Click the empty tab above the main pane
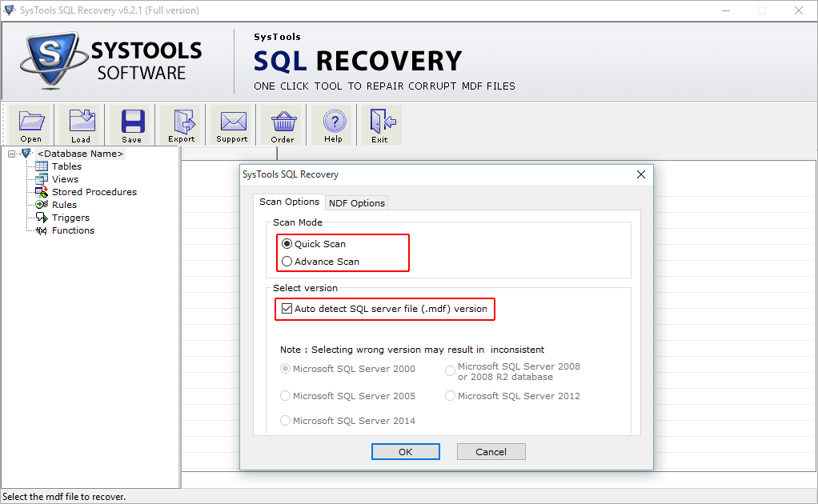818x504 pixels. click(x=229, y=154)
